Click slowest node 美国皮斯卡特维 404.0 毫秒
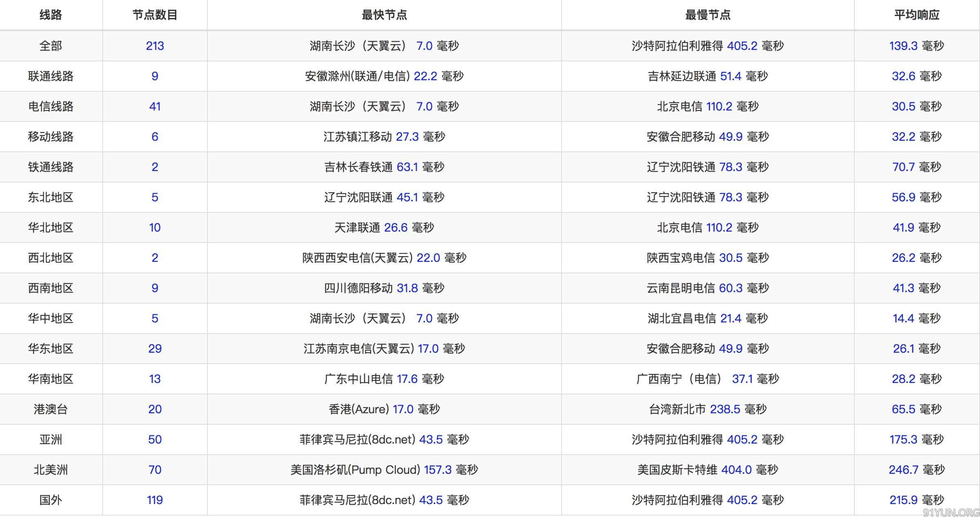Viewport: 980px width, 518px height. point(708,469)
